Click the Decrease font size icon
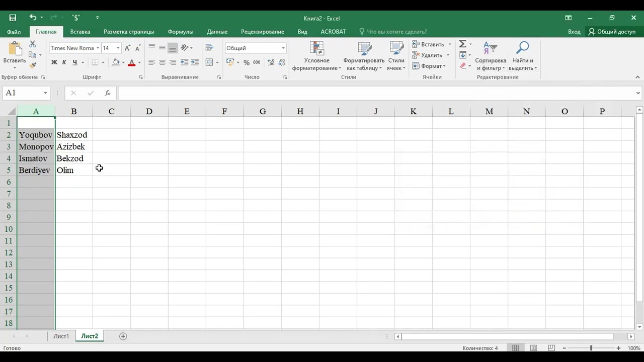The image size is (644, 362). coord(137,48)
